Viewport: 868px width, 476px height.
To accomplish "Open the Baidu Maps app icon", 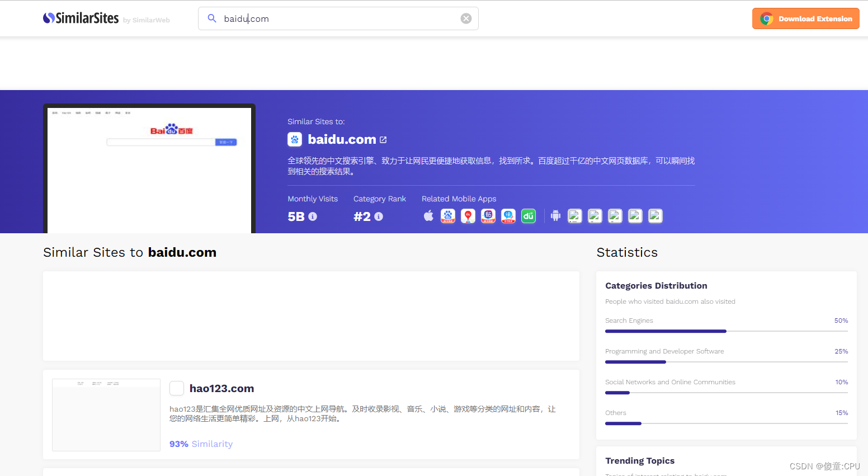I will click(468, 216).
